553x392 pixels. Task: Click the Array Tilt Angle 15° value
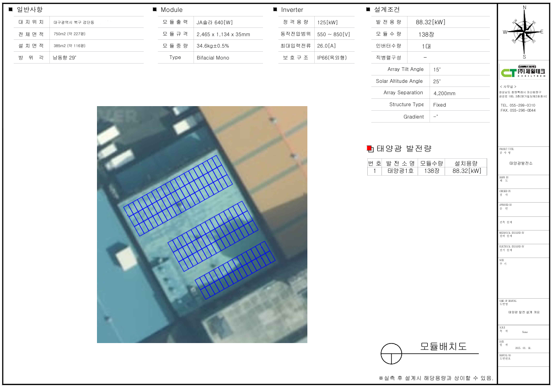[437, 70]
